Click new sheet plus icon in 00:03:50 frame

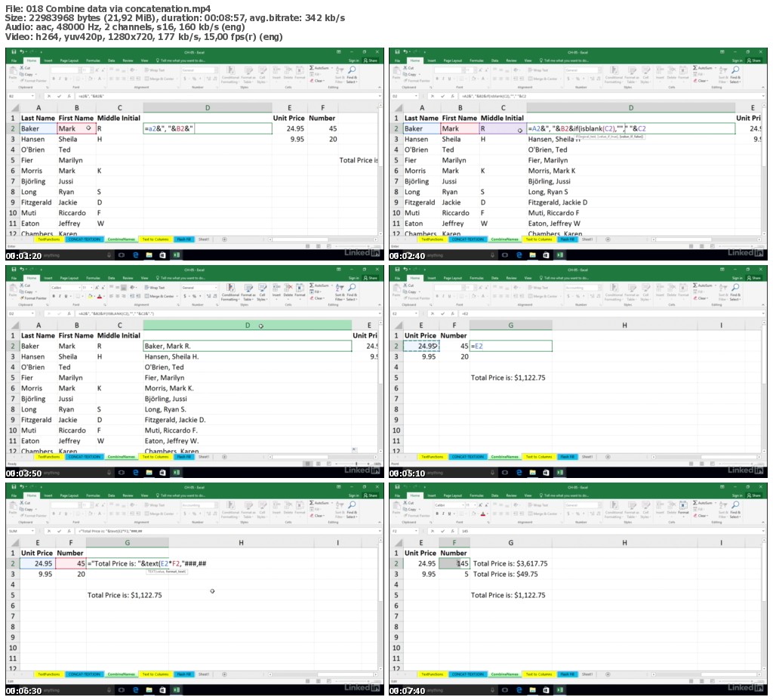pyautogui.click(x=224, y=457)
